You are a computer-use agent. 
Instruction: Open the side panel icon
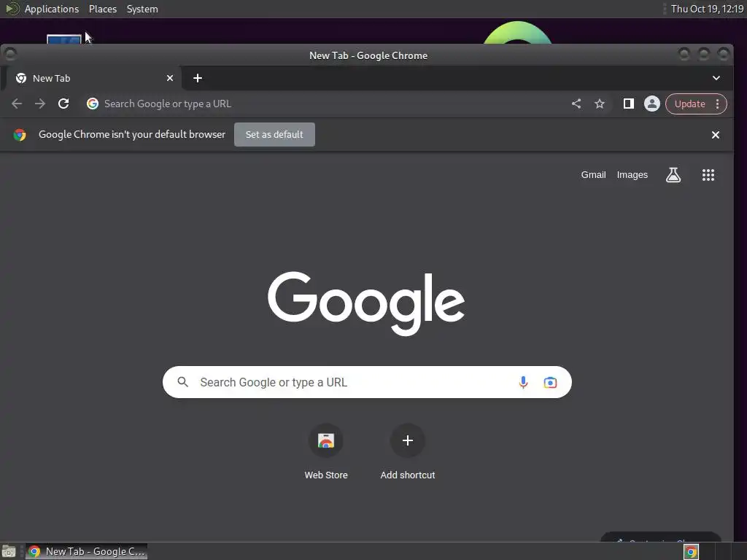(x=628, y=104)
